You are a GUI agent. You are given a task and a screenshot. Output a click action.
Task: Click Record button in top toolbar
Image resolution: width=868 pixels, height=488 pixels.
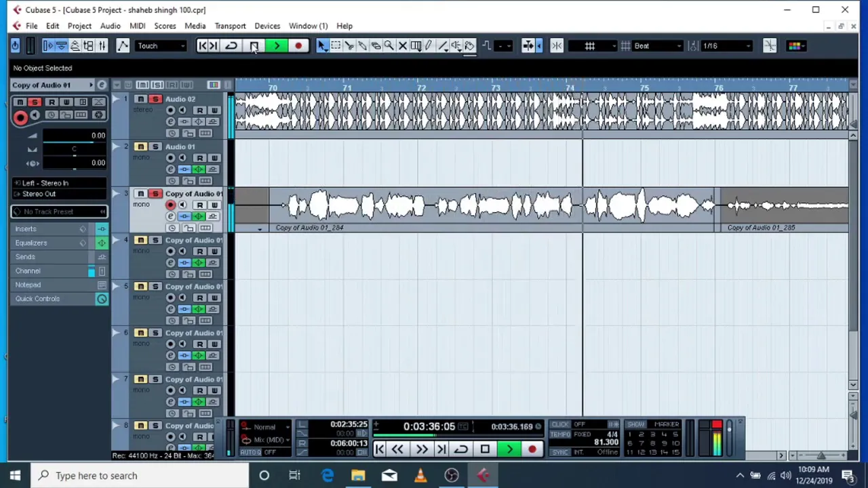pyautogui.click(x=298, y=45)
